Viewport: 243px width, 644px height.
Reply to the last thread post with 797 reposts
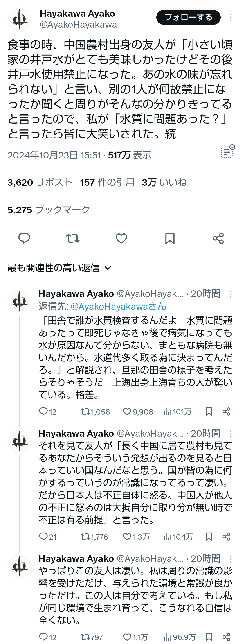(43, 637)
